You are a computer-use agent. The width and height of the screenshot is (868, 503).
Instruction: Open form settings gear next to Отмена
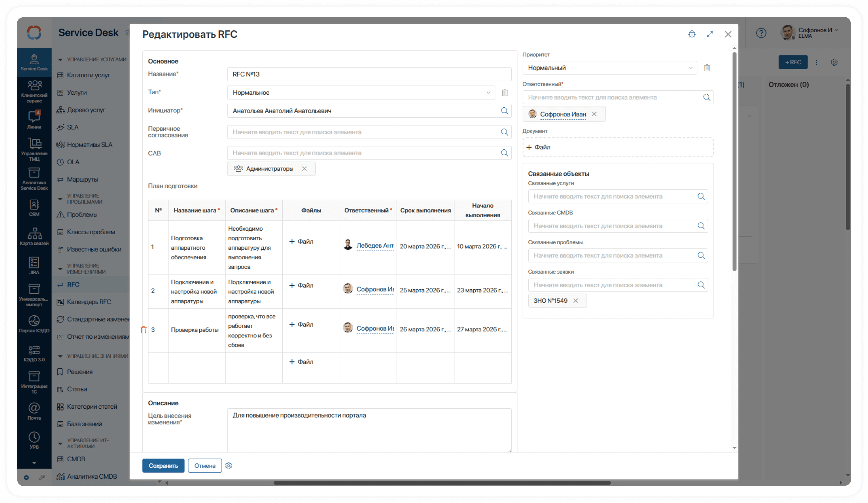click(x=229, y=466)
